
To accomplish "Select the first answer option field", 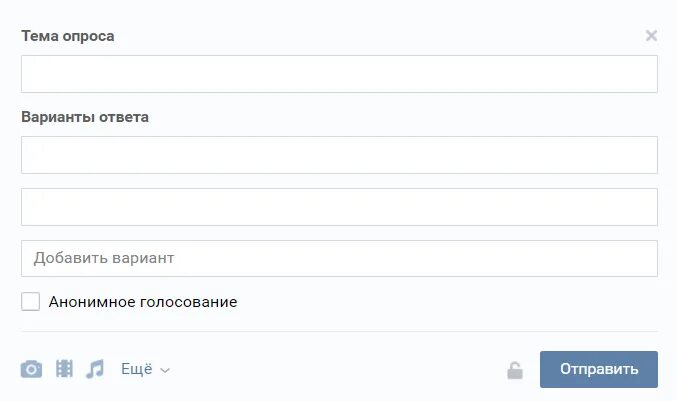I will (x=339, y=155).
